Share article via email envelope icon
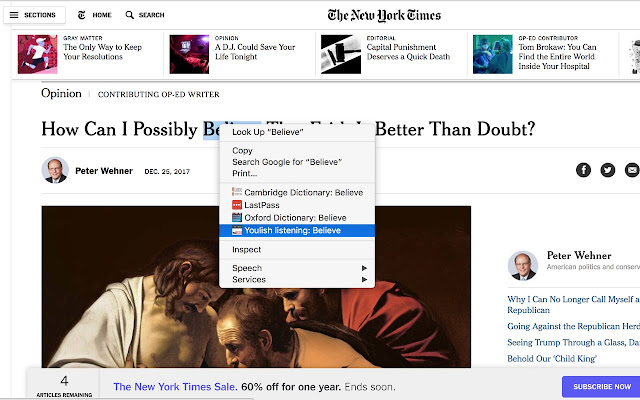Image resolution: width=640 pixels, height=400 pixels. click(631, 170)
